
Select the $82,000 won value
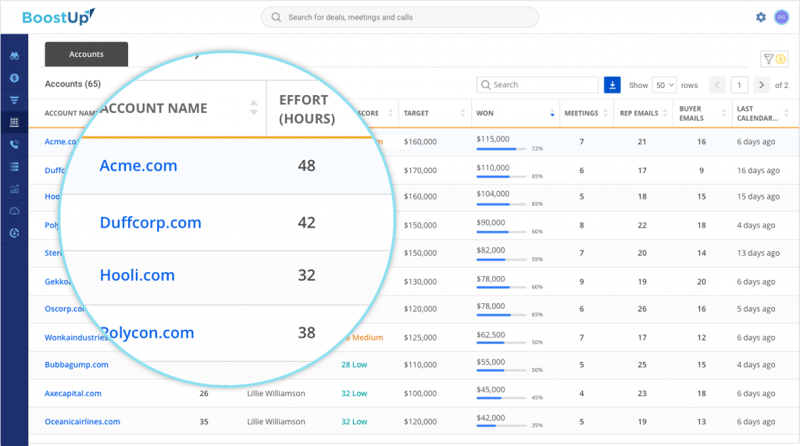click(491, 250)
